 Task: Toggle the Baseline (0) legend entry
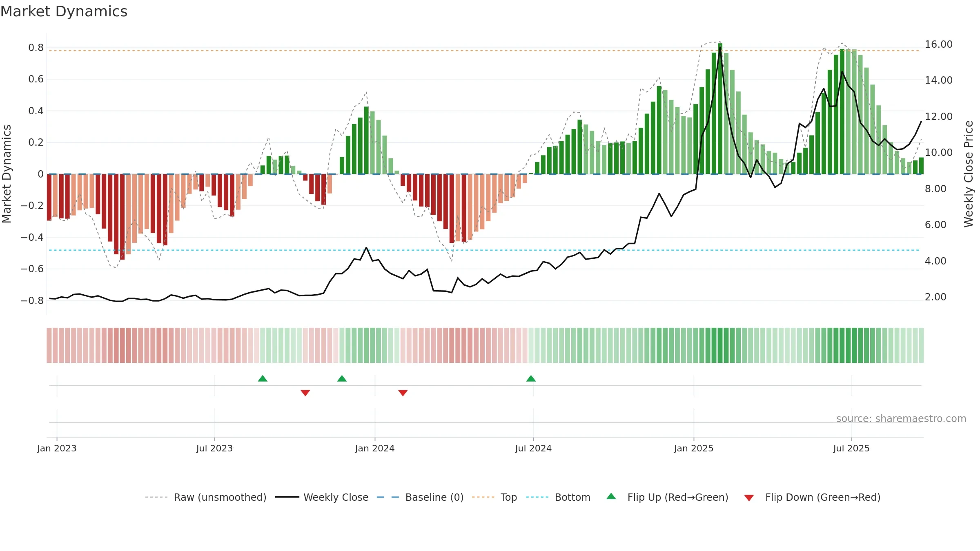[x=434, y=497]
